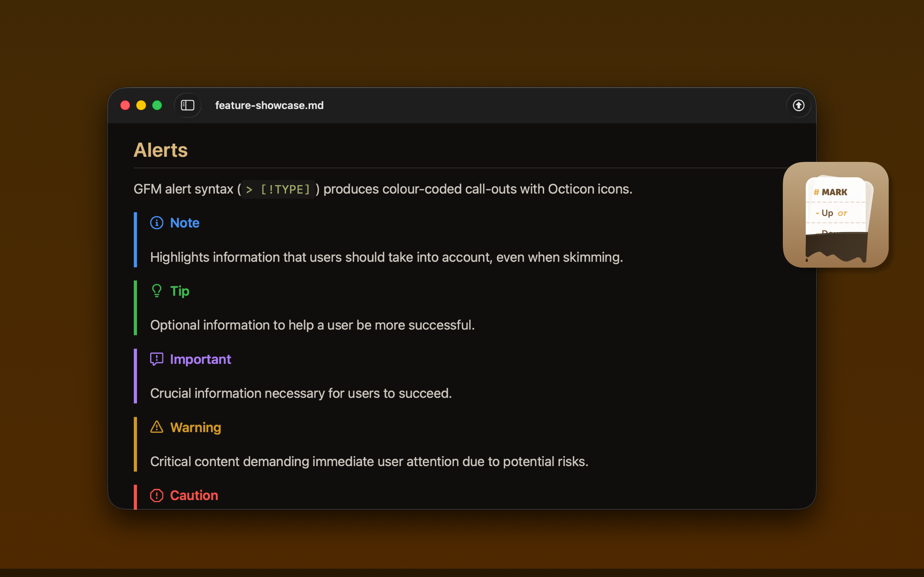Click the Warning triangle icon
This screenshot has width=924, height=577.
[157, 427]
